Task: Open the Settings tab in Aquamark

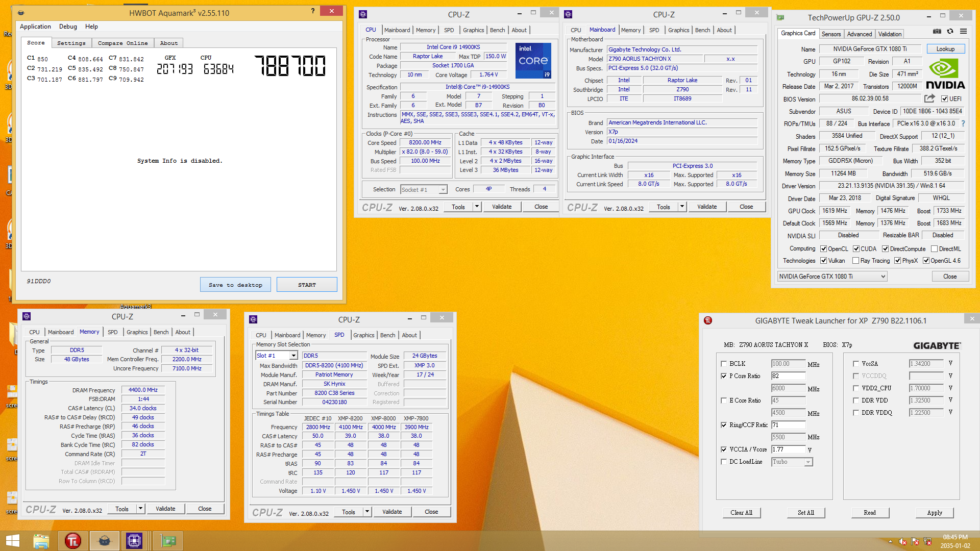Action: click(71, 43)
